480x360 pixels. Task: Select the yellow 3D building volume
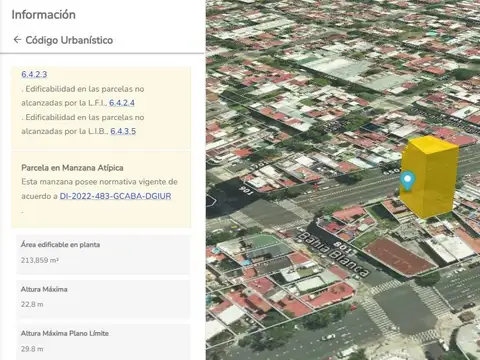[429, 177]
